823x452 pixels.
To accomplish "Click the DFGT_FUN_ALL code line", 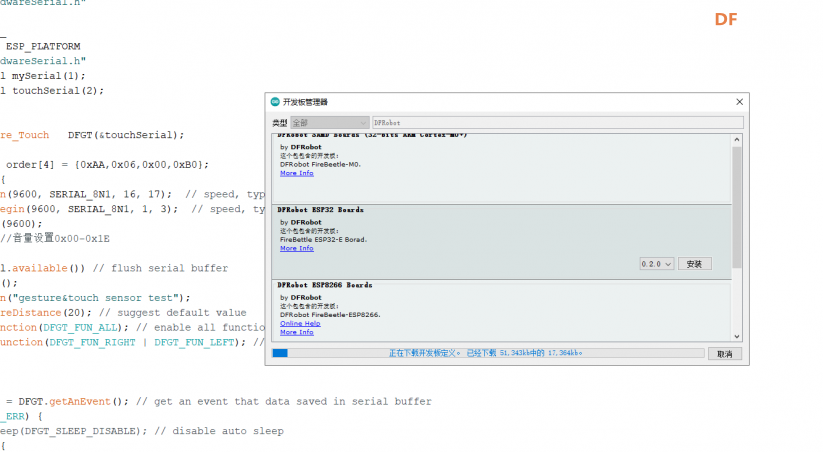I will 132,328.
